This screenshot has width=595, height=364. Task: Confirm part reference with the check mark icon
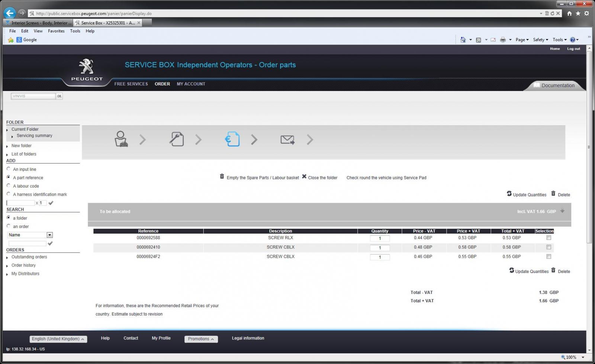pos(51,203)
